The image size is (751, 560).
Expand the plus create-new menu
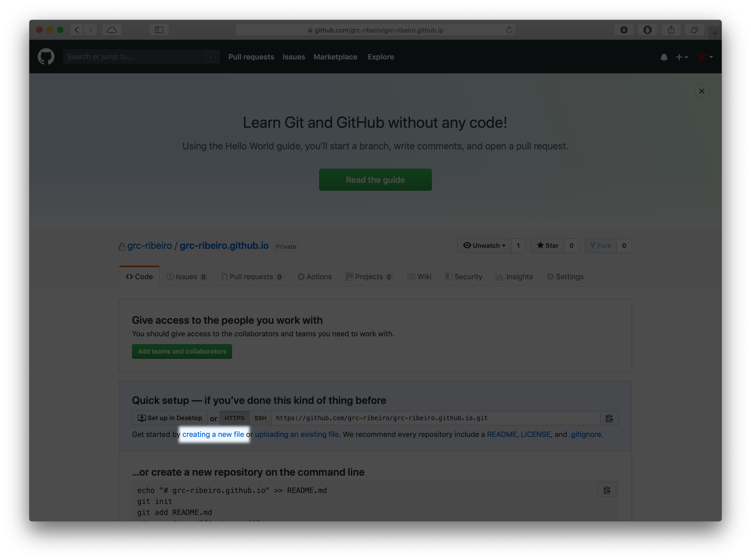click(x=682, y=57)
